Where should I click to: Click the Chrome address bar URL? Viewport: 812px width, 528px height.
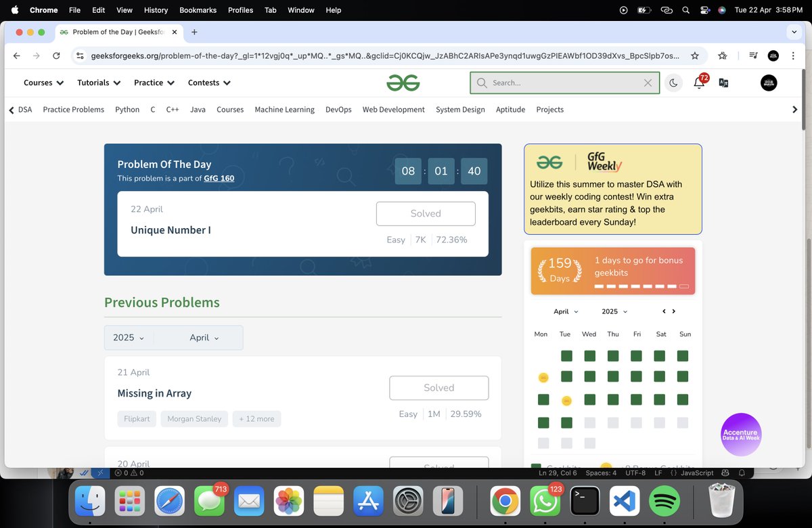[x=386, y=56]
